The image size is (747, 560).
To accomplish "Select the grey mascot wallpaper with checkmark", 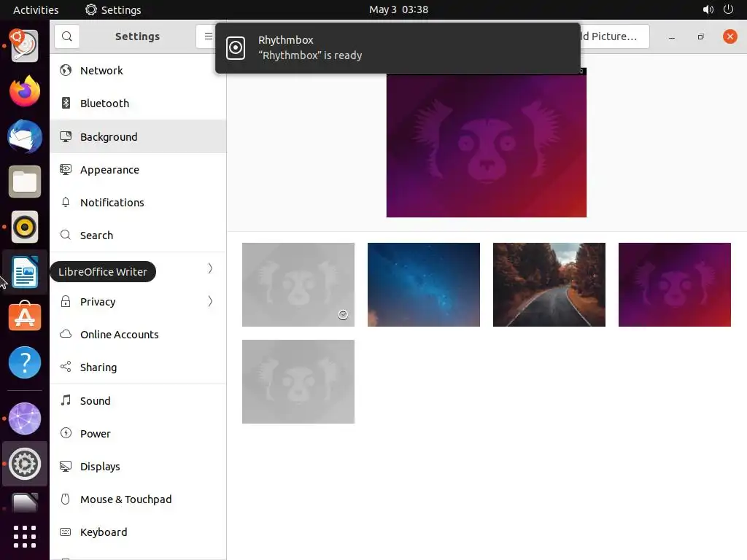I will (x=298, y=285).
